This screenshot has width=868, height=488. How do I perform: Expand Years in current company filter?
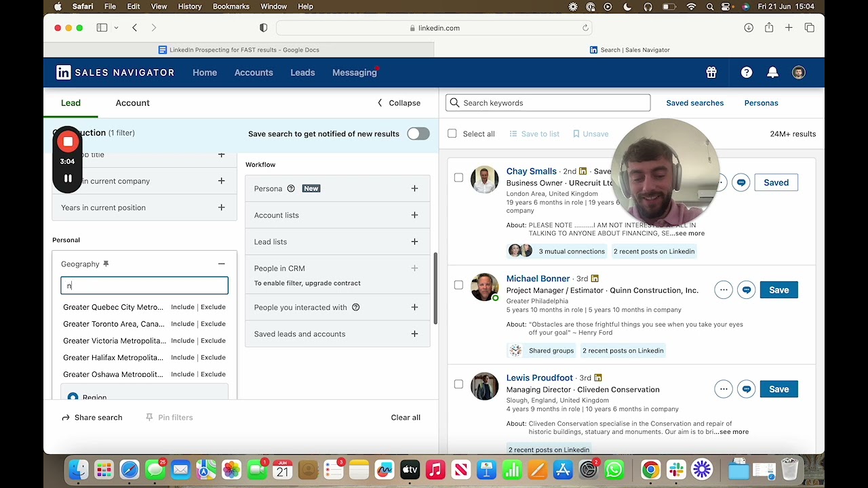221,181
